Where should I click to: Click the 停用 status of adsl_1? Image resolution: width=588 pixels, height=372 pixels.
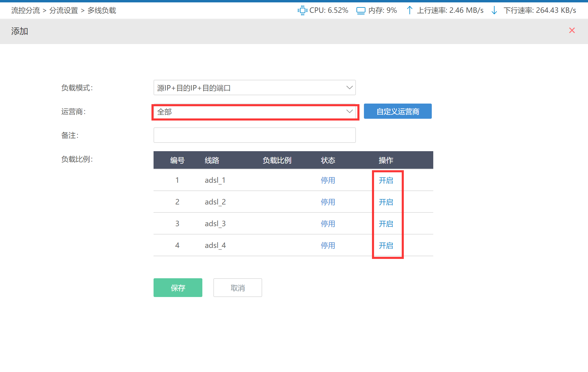[x=328, y=180]
